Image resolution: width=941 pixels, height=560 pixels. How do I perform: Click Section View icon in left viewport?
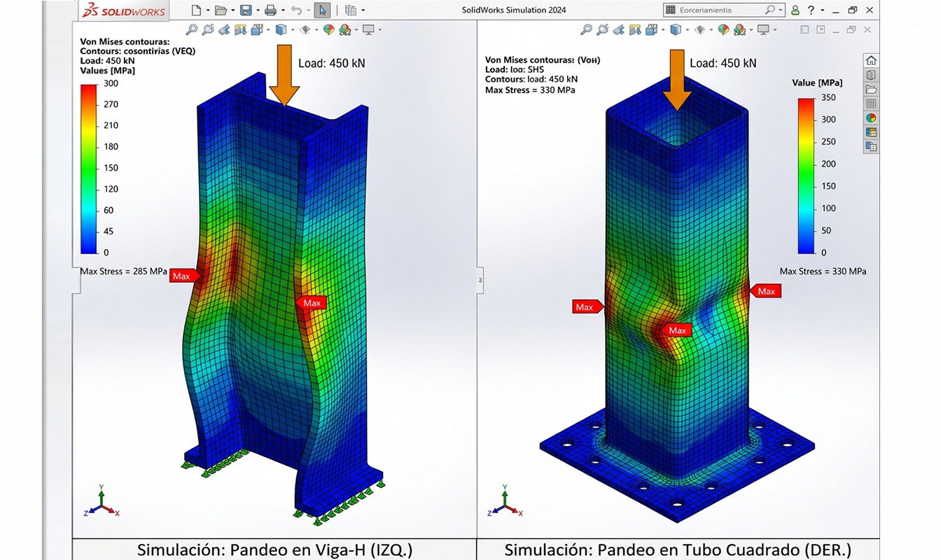(x=241, y=29)
